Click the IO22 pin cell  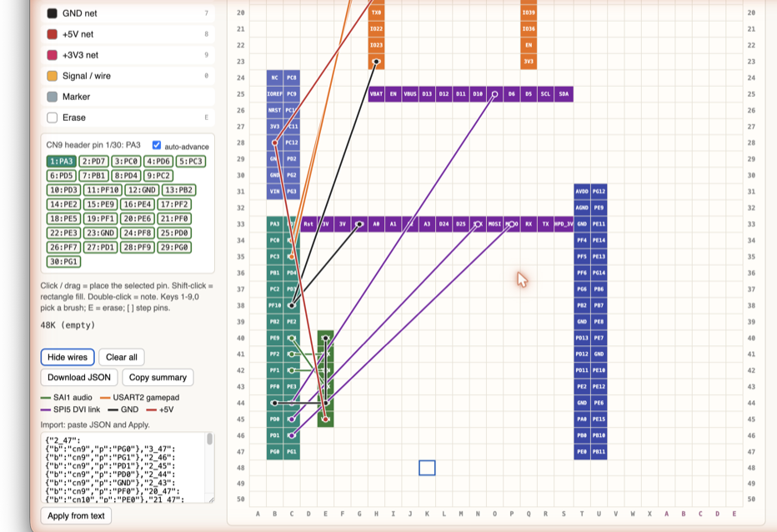[377, 28]
